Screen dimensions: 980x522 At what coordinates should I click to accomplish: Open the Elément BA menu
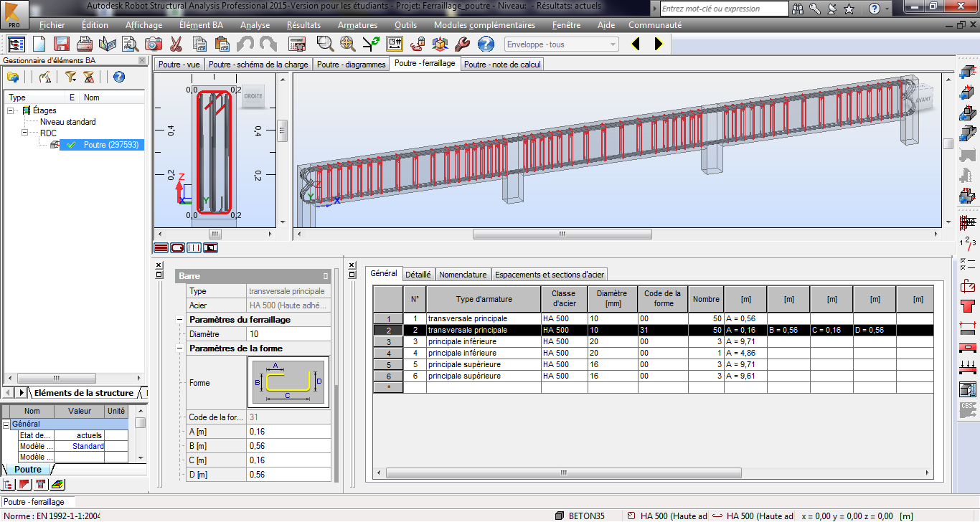pyautogui.click(x=201, y=25)
